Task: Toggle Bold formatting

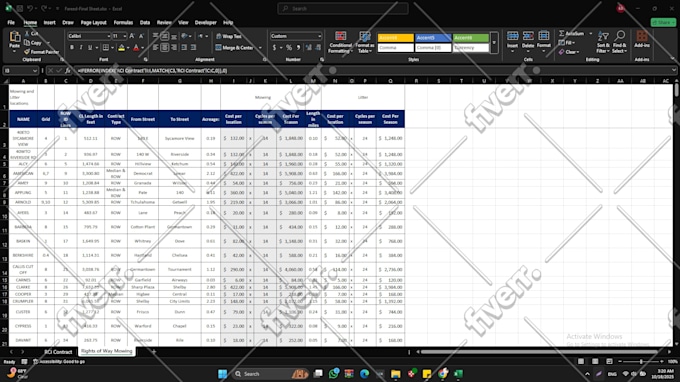Action: coord(72,48)
